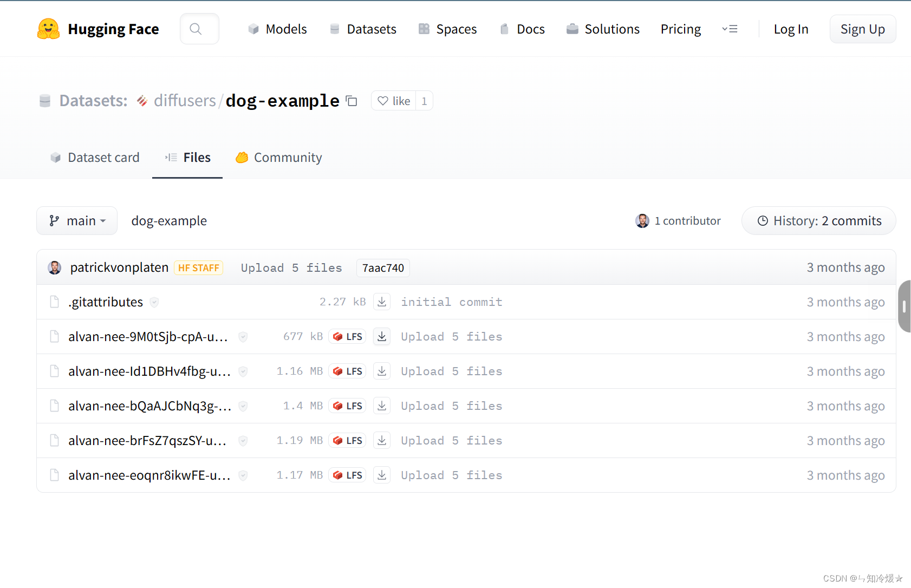
Task: Open Pricing page
Action: [681, 29]
